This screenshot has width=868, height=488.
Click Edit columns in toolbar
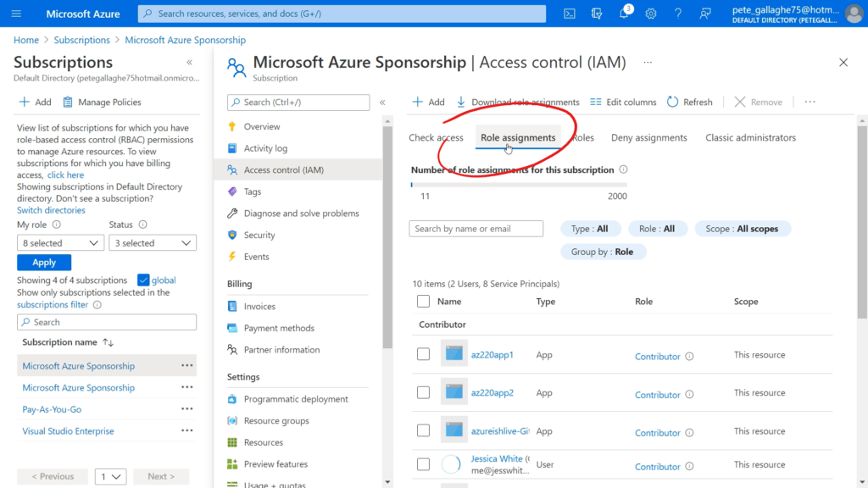click(623, 102)
